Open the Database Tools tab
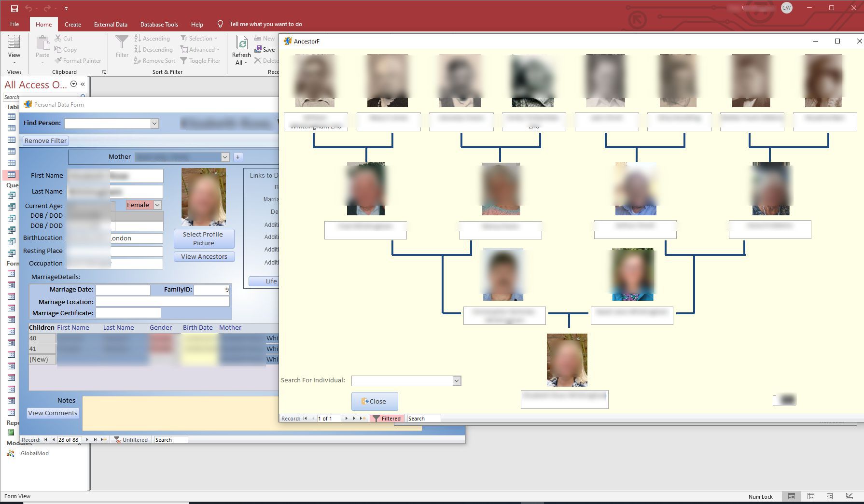Screen dimensions: 864x504 159,24
